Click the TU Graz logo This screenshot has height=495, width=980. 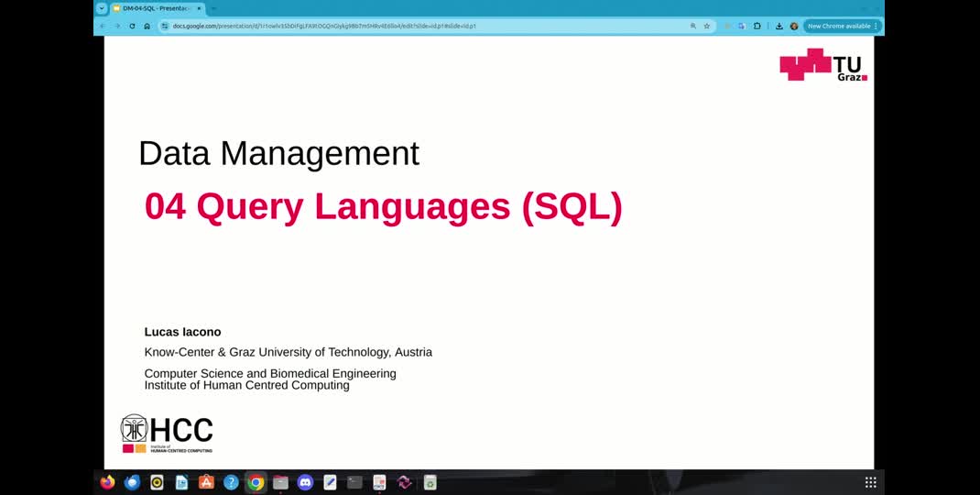pos(823,64)
